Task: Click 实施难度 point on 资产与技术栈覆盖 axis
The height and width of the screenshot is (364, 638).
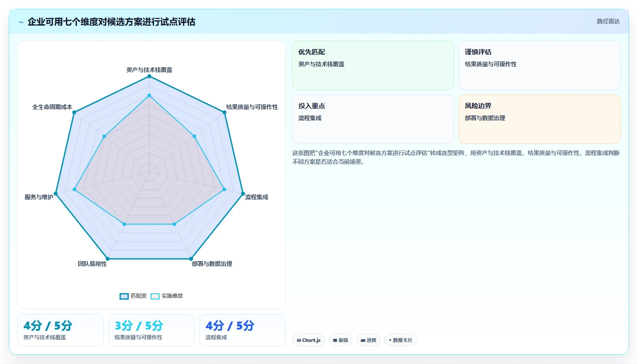Action: click(x=149, y=95)
